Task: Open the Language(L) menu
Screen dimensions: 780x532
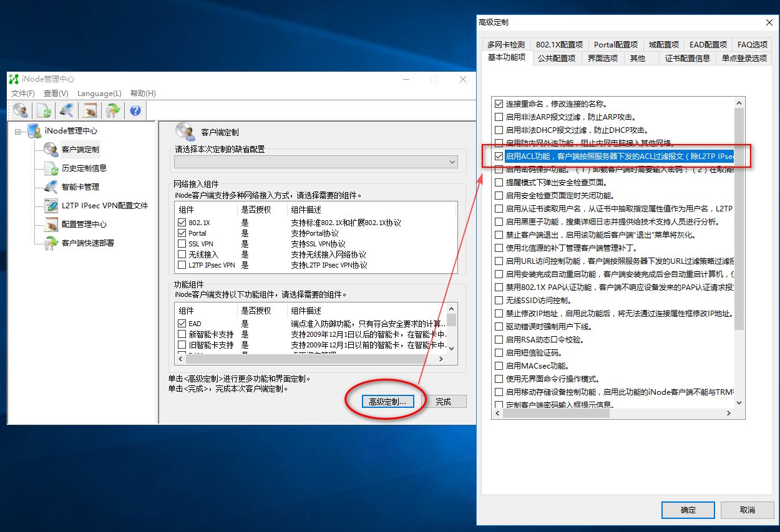Action: click(99, 94)
